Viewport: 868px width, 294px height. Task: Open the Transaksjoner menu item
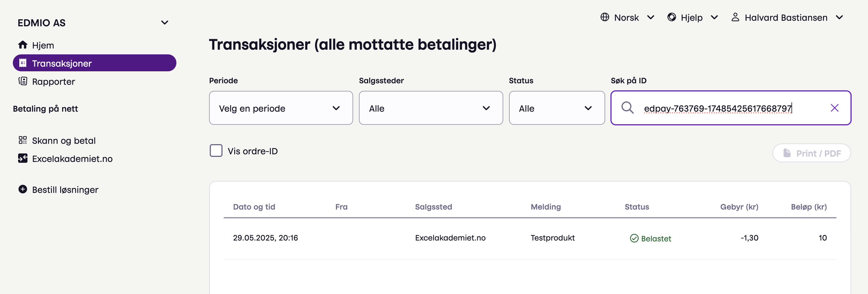pos(94,63)
